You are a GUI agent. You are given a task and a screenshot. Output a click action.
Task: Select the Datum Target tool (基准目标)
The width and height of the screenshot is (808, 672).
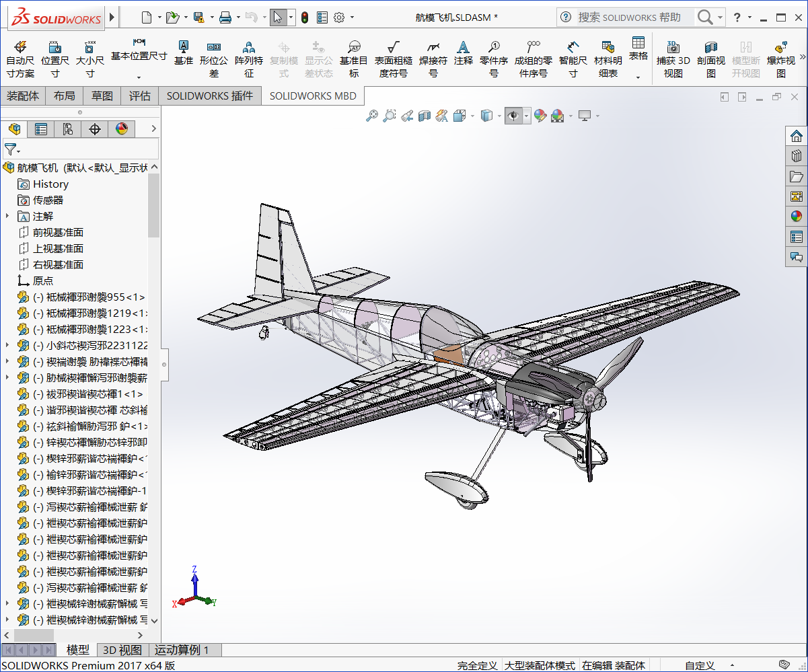[x=354, y=59]
